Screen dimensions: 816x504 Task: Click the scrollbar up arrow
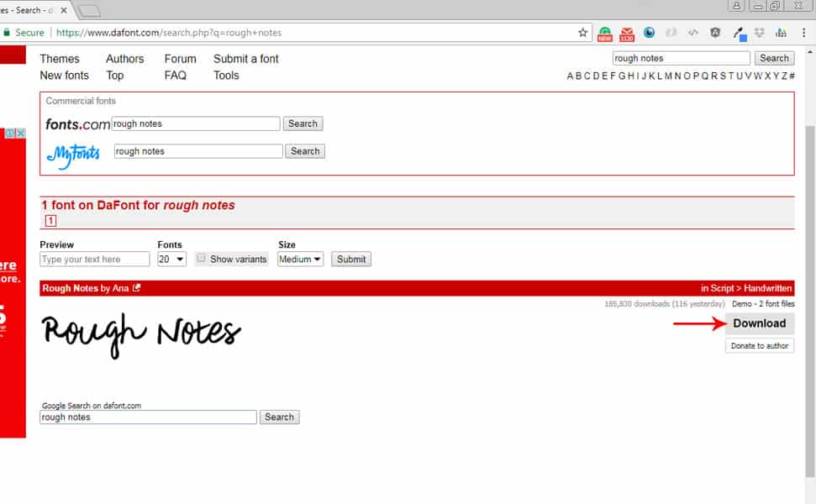click(810, 52)
